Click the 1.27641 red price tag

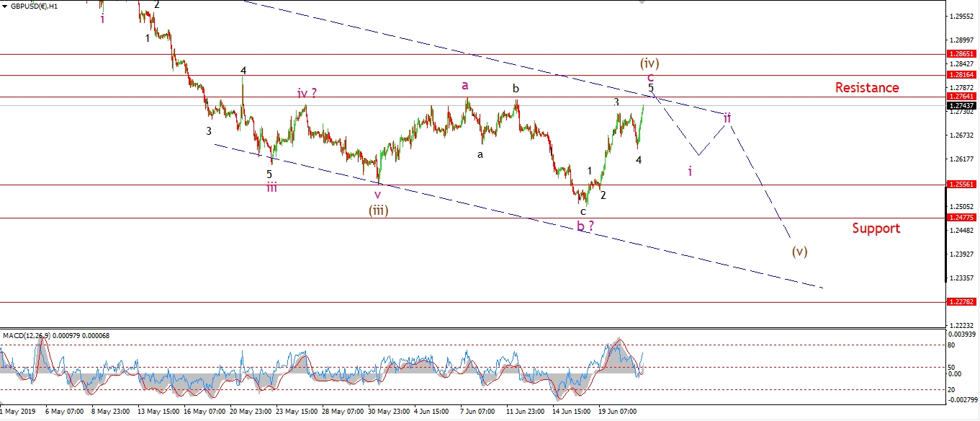coord(961,97)
